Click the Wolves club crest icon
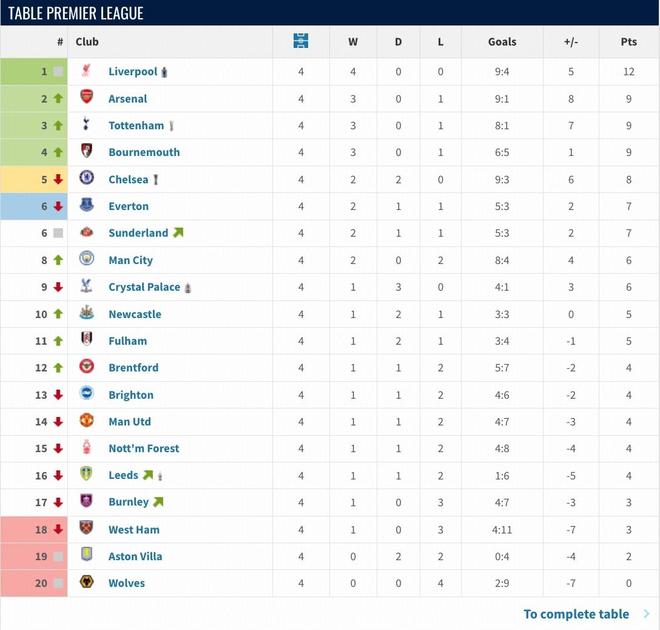Screen dimensions: 660x630 [87, 583]
